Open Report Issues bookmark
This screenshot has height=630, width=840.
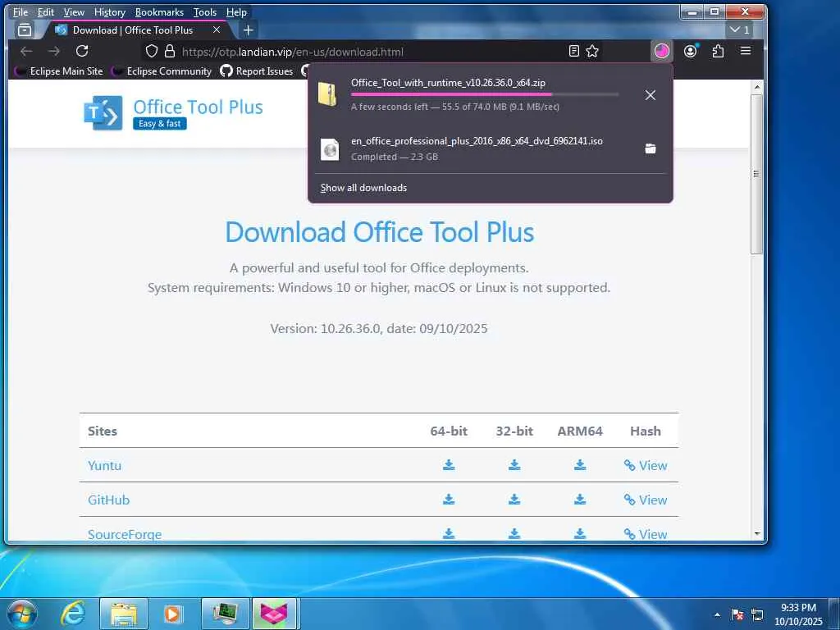point(257,71)
